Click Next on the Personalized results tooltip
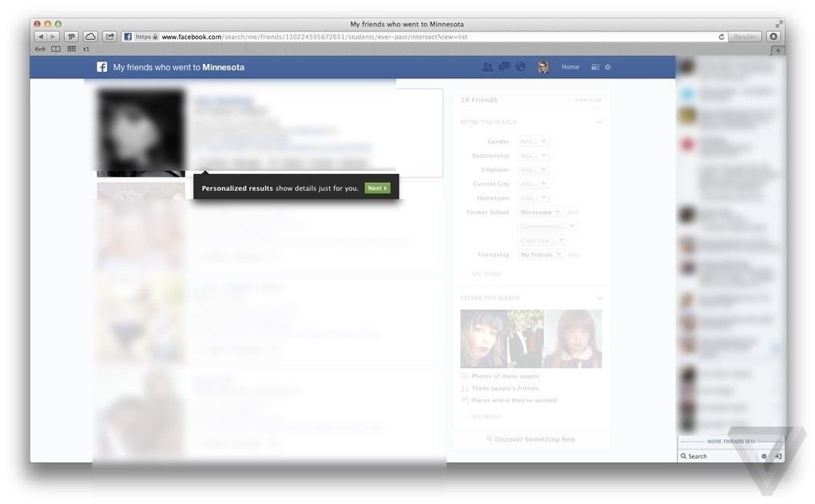The width and height of the screenshot is (815, 504). tap(377, 188)
